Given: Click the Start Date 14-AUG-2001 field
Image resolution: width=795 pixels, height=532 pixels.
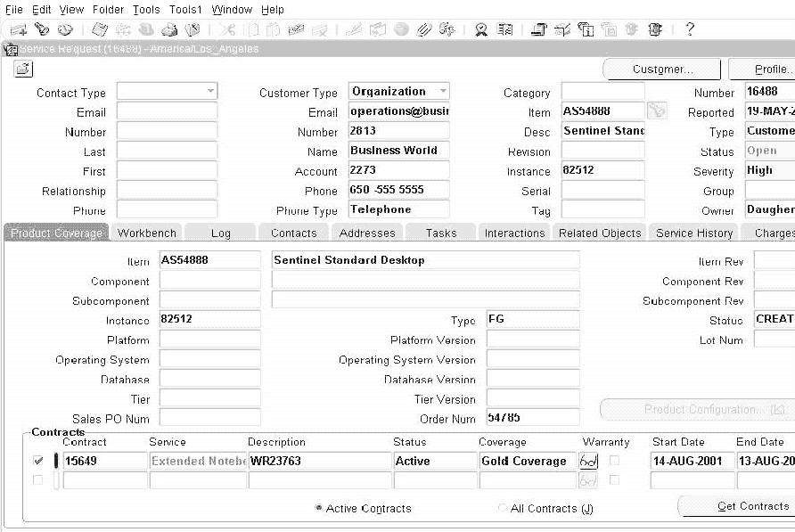Looking at the screenshot, I should 693,461.
